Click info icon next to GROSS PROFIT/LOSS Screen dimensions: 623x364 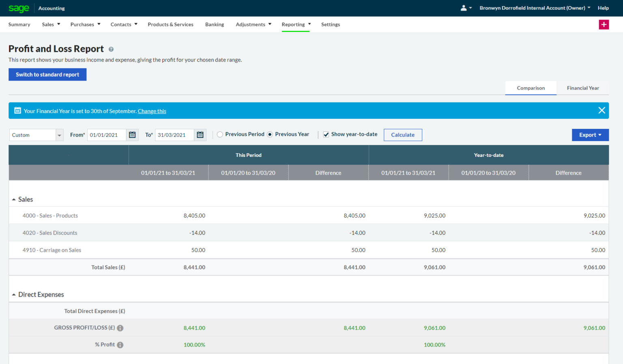[120, 328]
